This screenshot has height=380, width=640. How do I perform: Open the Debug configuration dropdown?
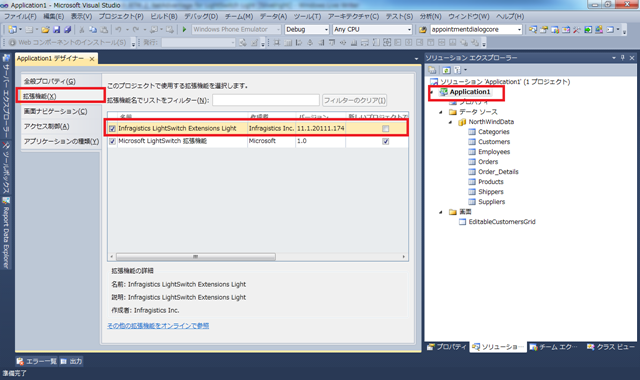point(307,29)
